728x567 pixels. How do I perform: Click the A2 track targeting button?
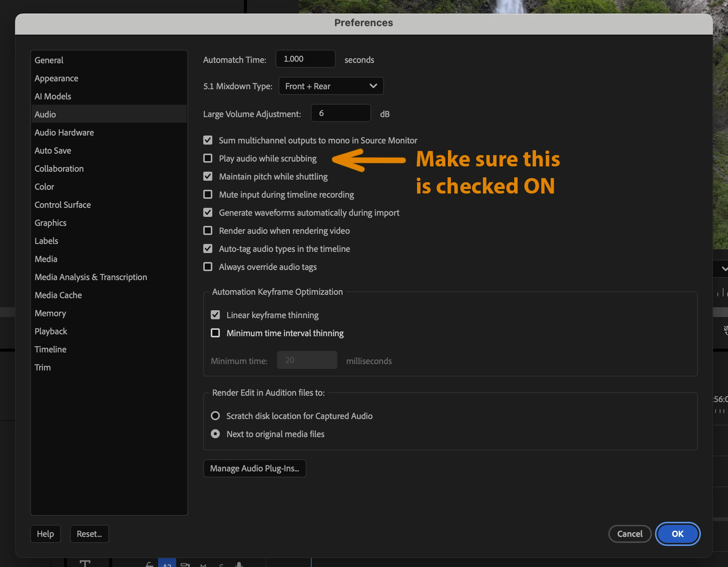coord(167,564)
